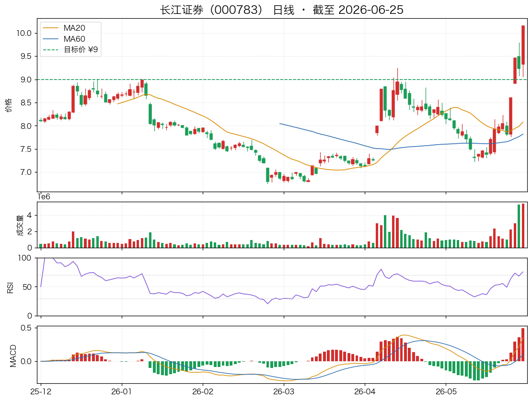Click the 10.0 price tick label
This screenshot has width=532, height=401.
pyautogui.click(x=24, y=33)
